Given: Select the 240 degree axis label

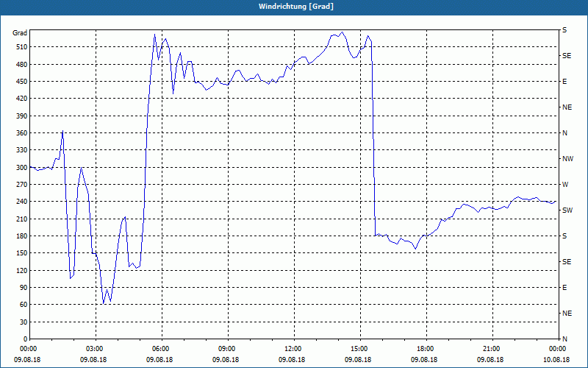Looking at the screenshot, I should (22, 202).
